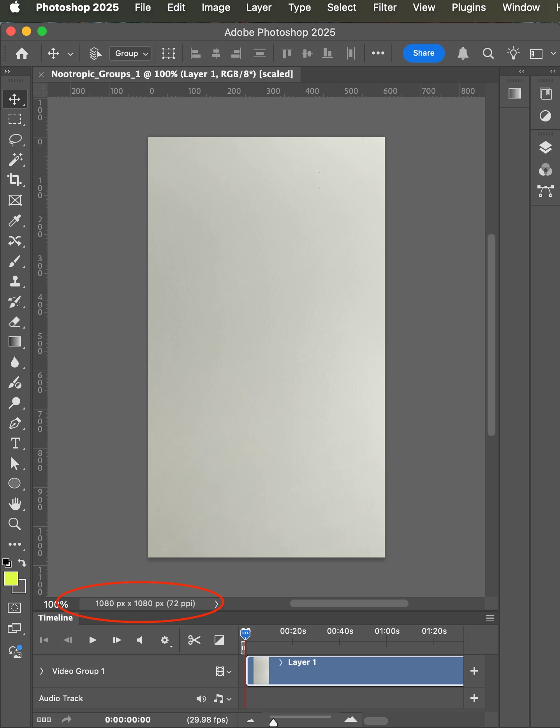Expand Video Group 1 track
Image resolution: width=560 pixels, height=728 pixels.
tap(42, 671)
